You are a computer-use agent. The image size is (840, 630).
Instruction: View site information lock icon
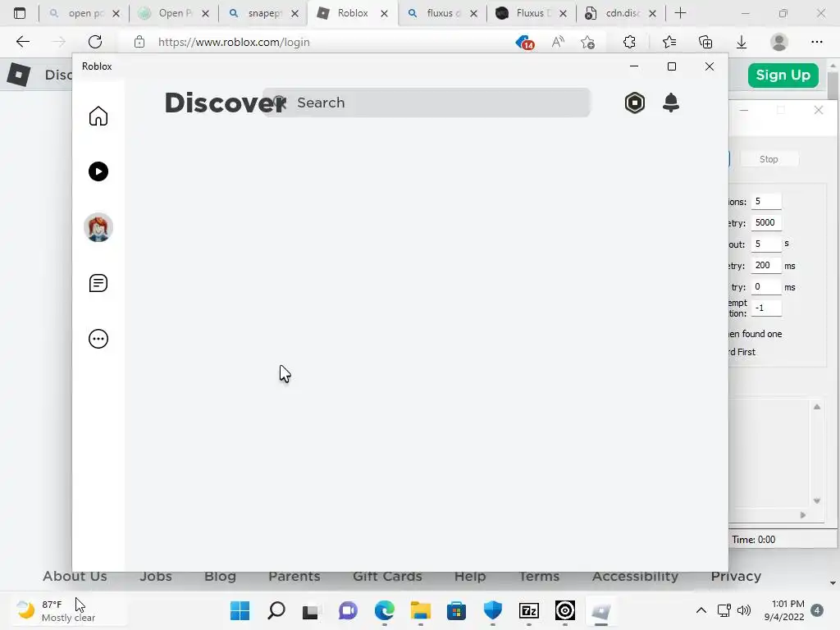139,42
